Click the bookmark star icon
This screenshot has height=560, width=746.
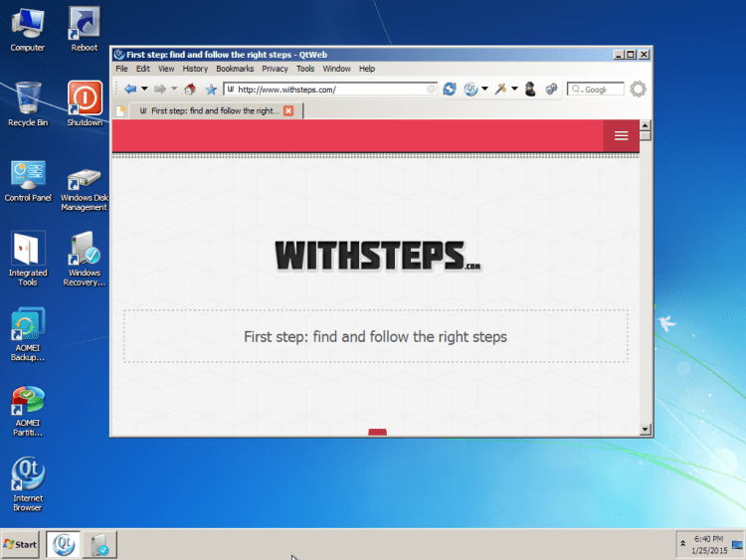(211, 89)
